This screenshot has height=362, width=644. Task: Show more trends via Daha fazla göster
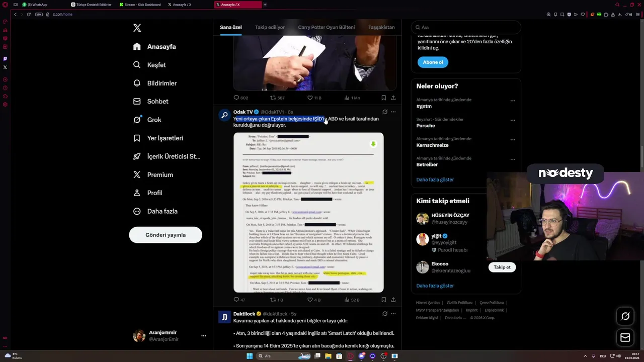(x=435, y=179)
